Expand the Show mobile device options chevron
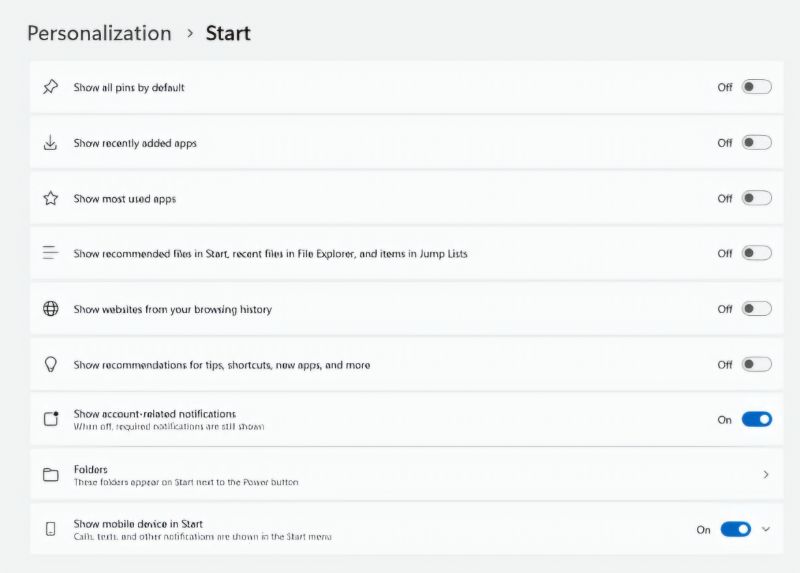This screenshot has height=573, width=800. tap(766, 529)
